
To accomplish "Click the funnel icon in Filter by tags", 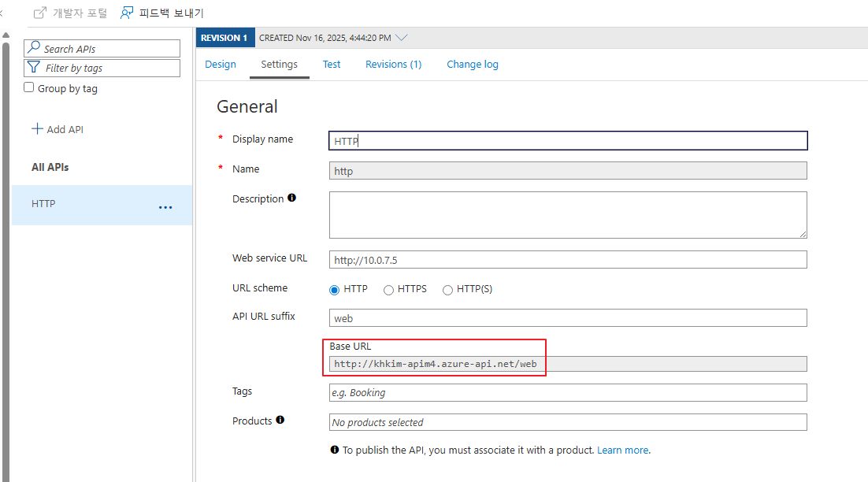I will (34, 67).
